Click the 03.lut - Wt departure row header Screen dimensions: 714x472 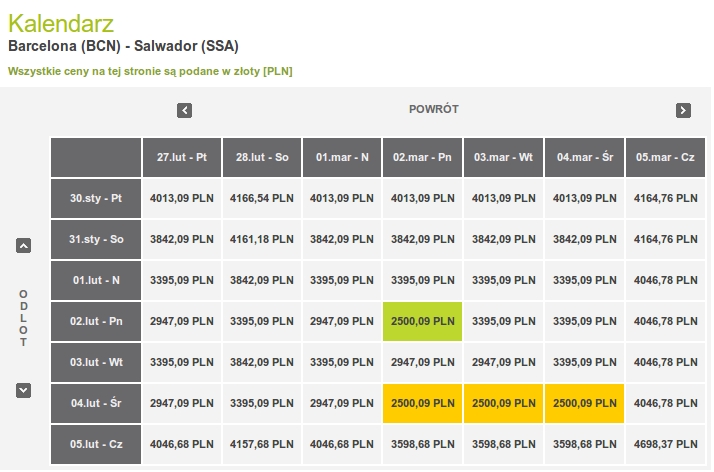[x=96, y=362]
